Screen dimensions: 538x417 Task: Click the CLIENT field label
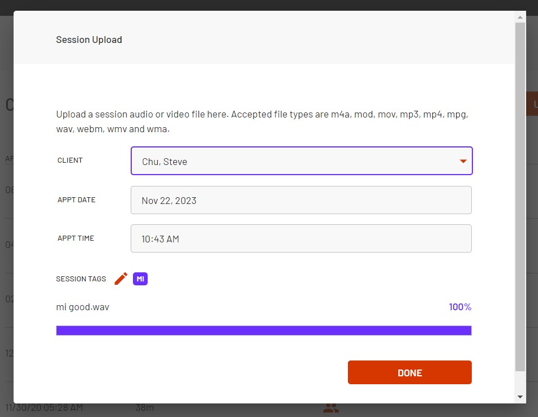coord(70,160)
